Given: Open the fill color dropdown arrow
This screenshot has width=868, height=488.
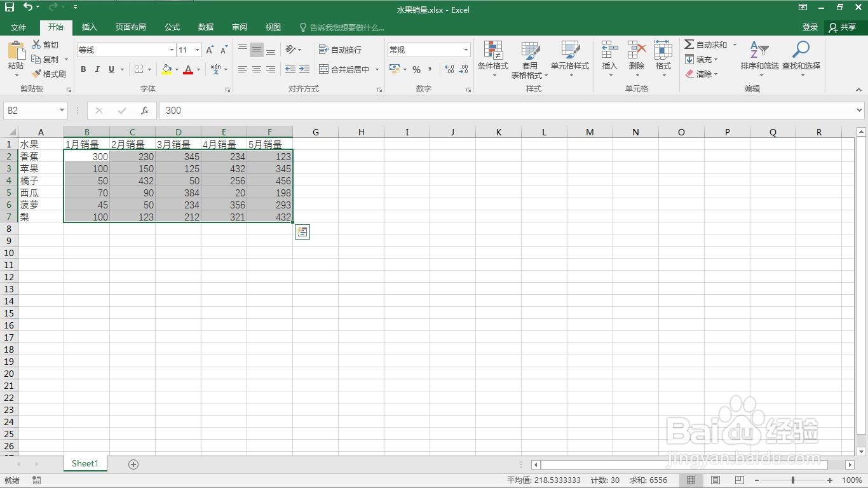Looking at the screenshot, I should 177,69.
